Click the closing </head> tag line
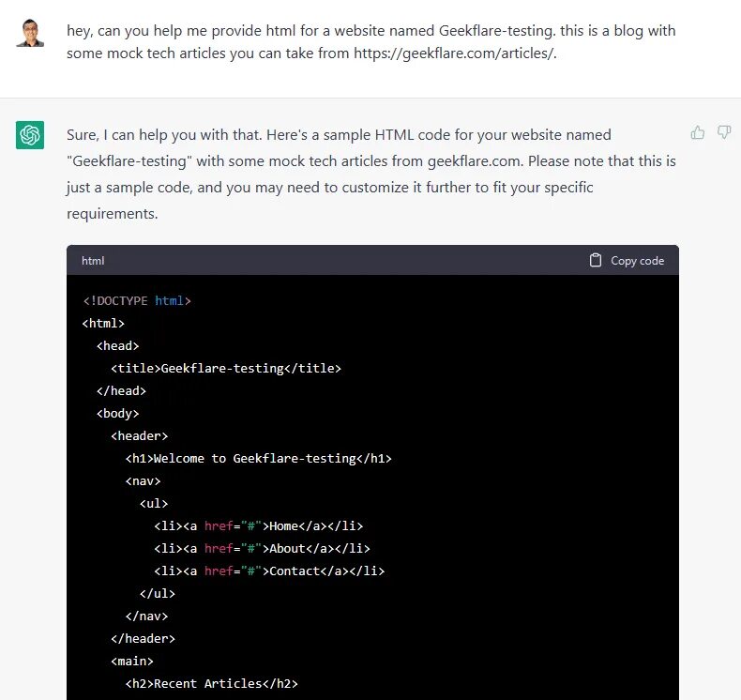Screen dimensions: 741x700 121,391
